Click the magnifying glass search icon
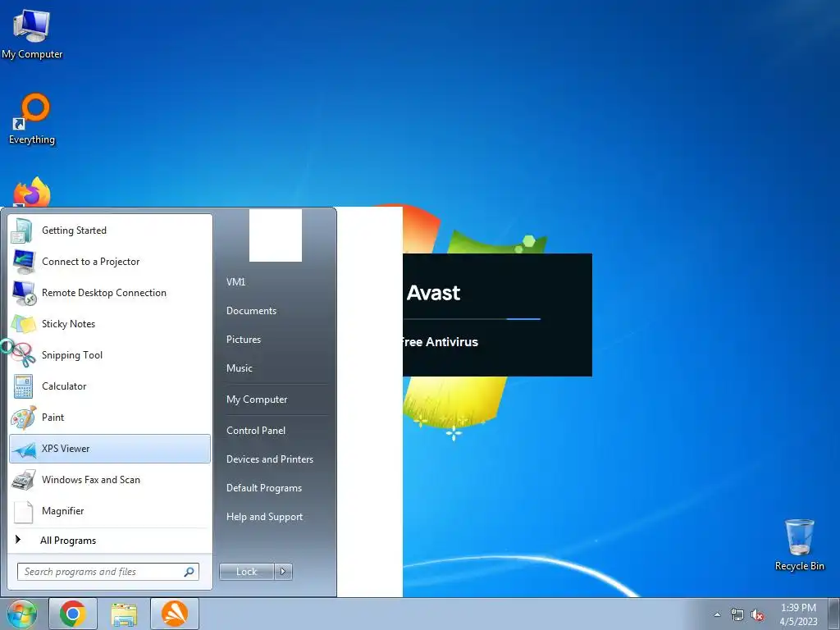840x630 pixels. pos(189,572)
